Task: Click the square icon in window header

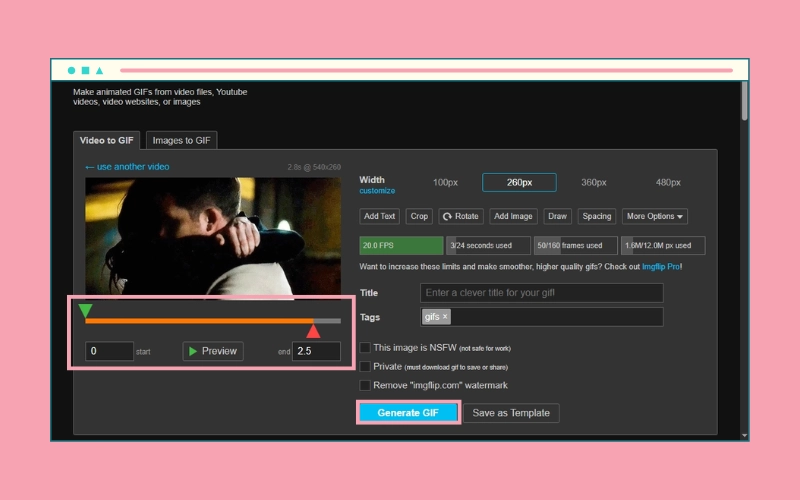Action: point(85,71)
